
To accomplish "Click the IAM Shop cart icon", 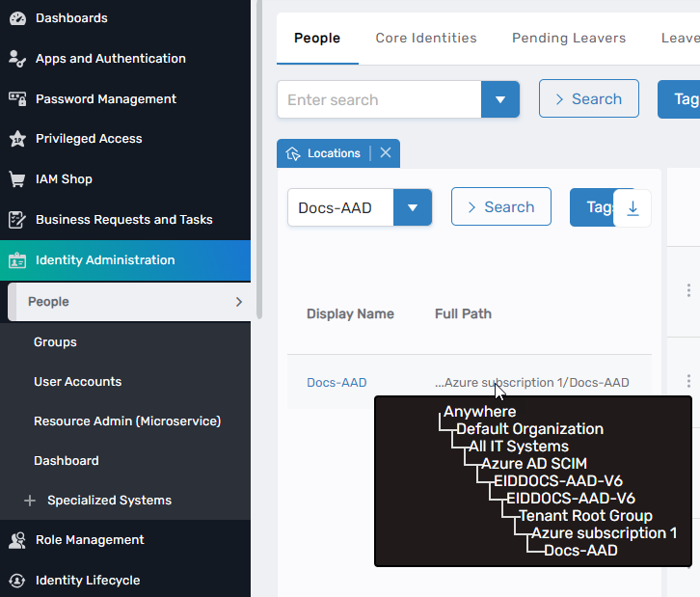I will 16,179.
